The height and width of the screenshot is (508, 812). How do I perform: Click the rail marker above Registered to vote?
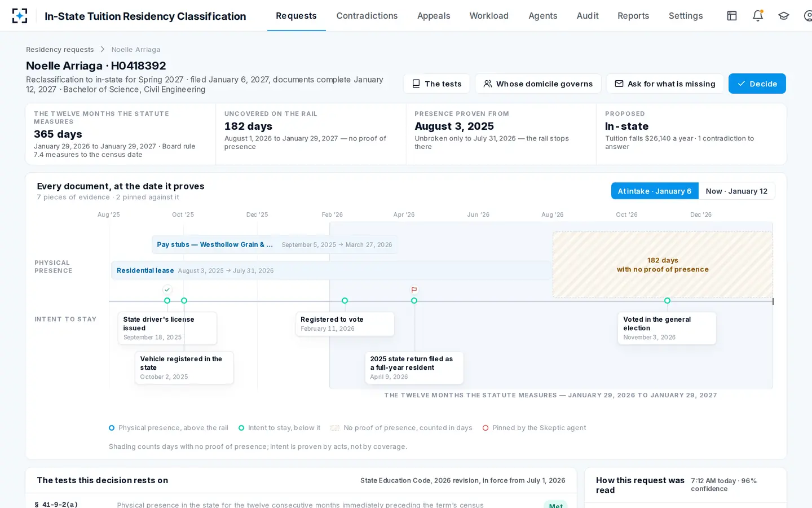pyautogui.click(x=345, y=301)
